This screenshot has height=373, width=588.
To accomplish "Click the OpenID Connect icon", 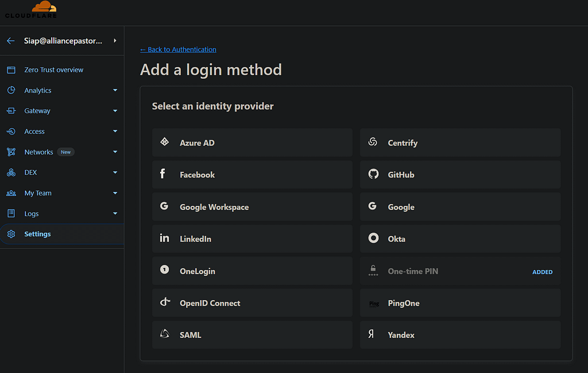I will coord(165,302).
